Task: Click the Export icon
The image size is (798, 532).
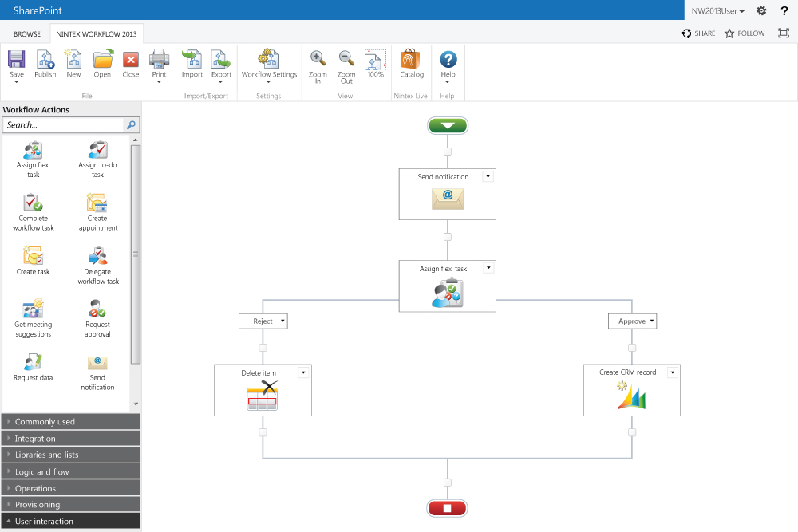Action: coord(221,59)
